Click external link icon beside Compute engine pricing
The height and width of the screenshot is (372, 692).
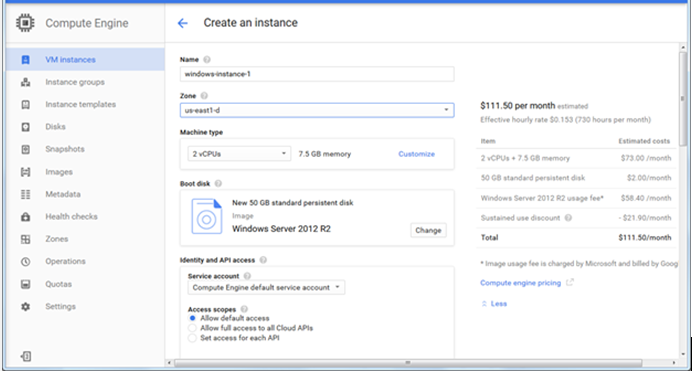coord(570,282)
